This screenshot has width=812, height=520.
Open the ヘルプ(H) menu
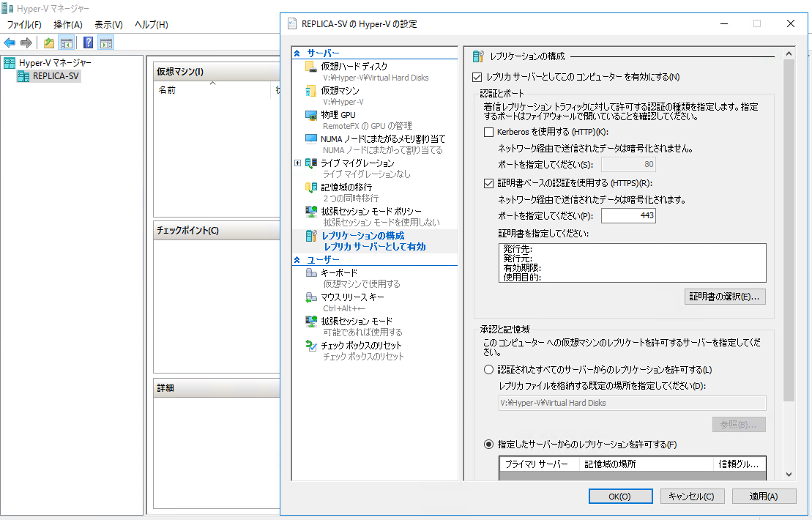[x=152, y=25]
